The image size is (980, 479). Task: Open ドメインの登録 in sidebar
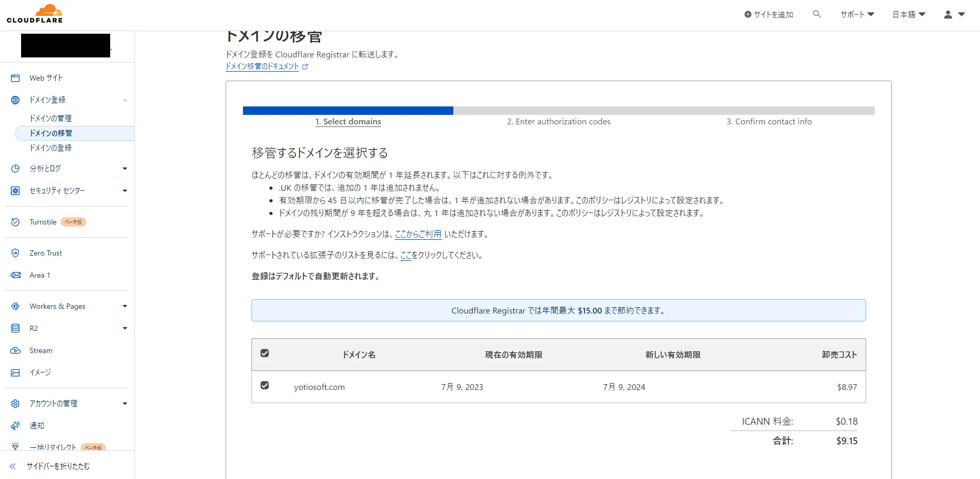[51, 148]
